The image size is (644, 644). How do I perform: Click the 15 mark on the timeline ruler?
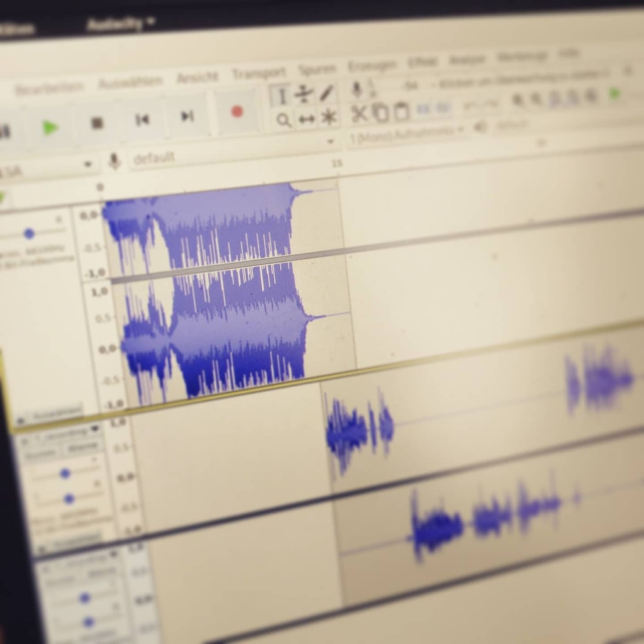(337, 164)
